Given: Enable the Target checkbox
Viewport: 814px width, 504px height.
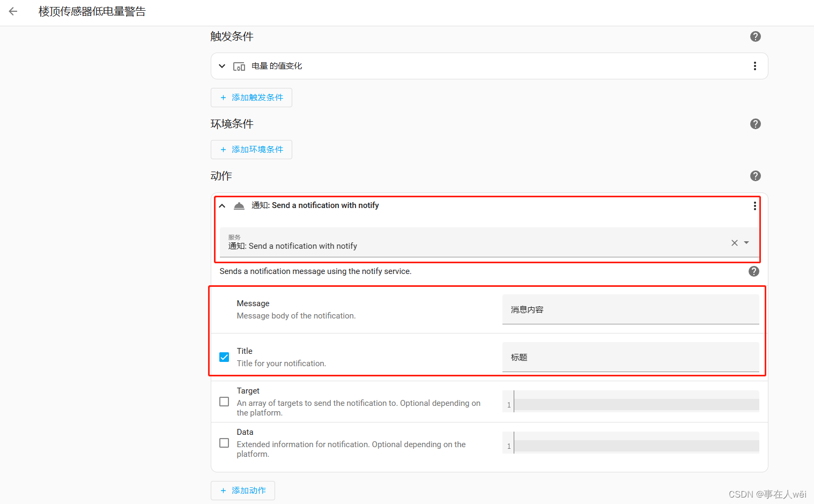Looking at the screenshot, I should [224, 402].
